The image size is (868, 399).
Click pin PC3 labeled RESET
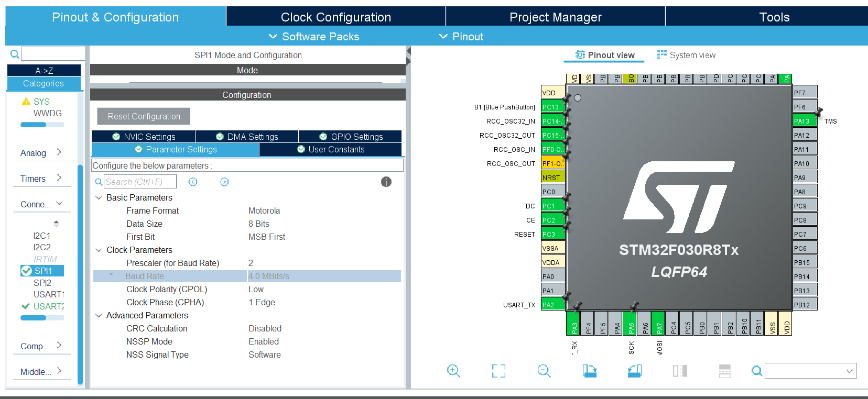(553, 234)
